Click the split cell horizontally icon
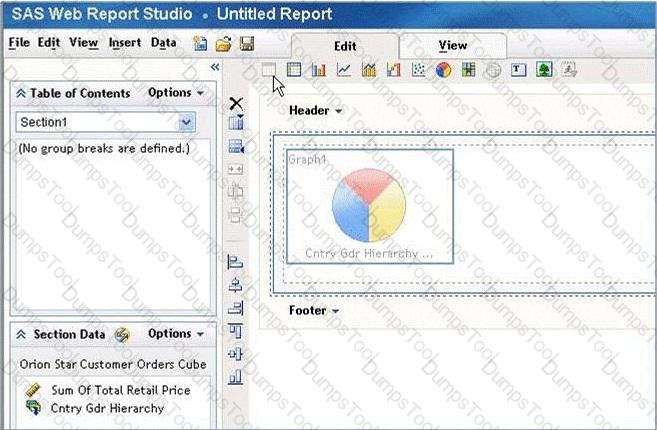This screenshot has width=657, height=430. (x=235, y=215)
